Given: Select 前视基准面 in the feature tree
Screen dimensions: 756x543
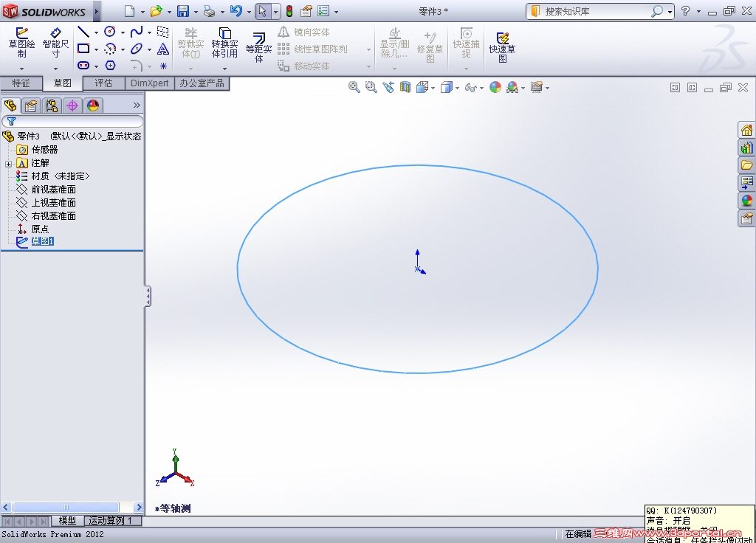Looking at the screenshot, I should pos(53,190).
